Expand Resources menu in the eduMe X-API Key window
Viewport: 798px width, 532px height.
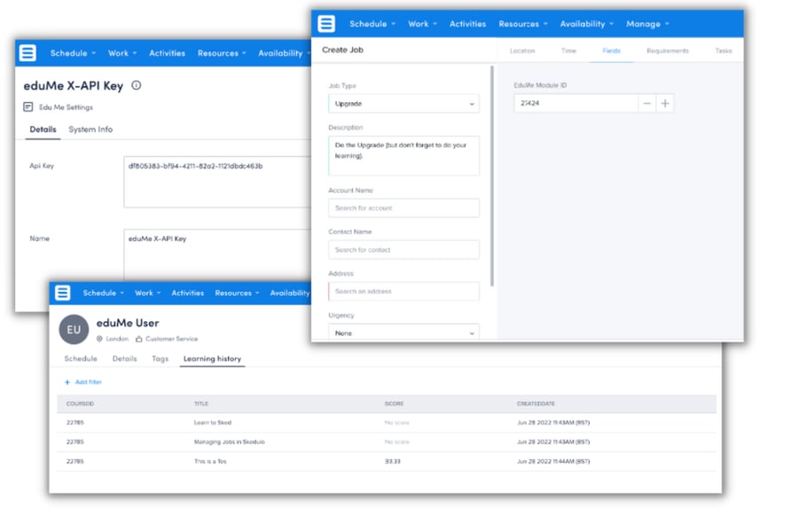pyautogui.click(x=222, y=53)
